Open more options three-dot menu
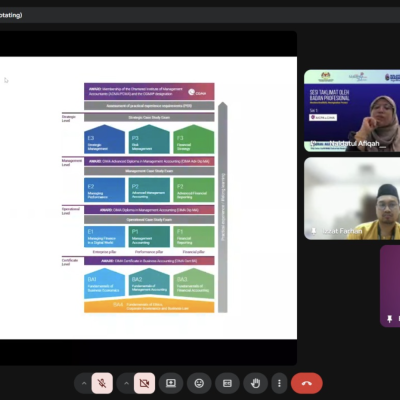Screen dimensions: 400x400 click(279, 383)
